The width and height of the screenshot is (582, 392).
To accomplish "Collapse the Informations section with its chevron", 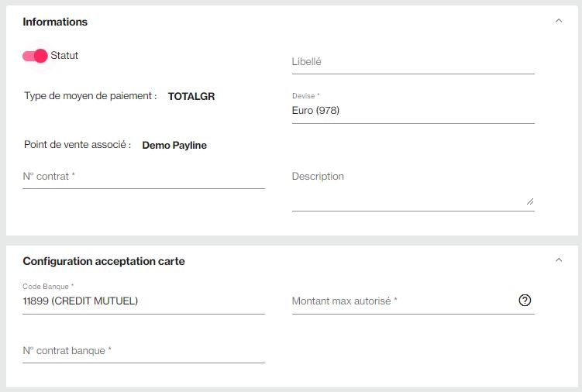I will [559, 21].
